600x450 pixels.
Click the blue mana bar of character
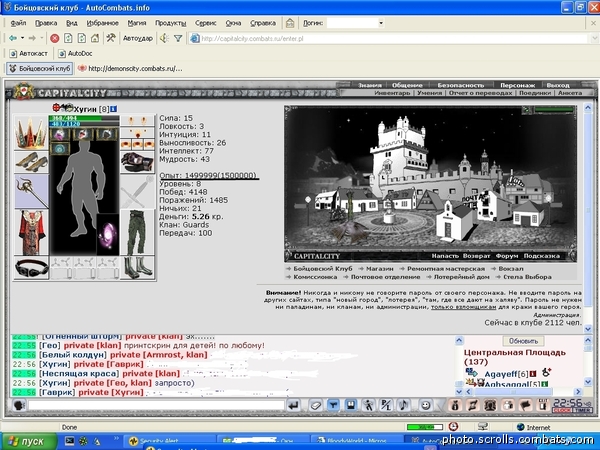pos(84,124)
